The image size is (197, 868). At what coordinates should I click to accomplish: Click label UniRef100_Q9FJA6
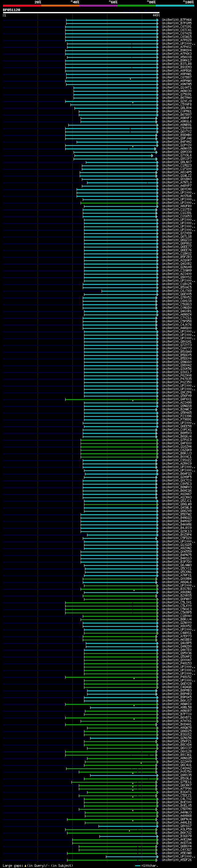click(x=177, y=138)
